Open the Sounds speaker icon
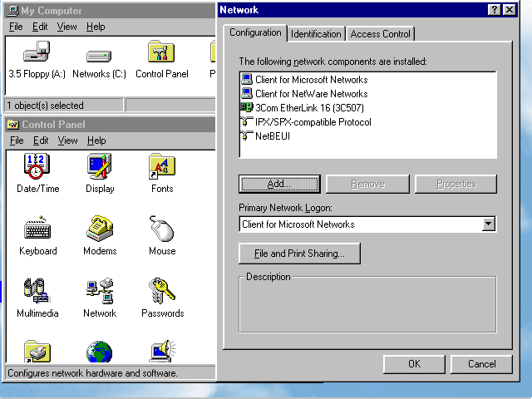This screenshot has height=399, width=532. pyautogui.click(x=162, y=351)
